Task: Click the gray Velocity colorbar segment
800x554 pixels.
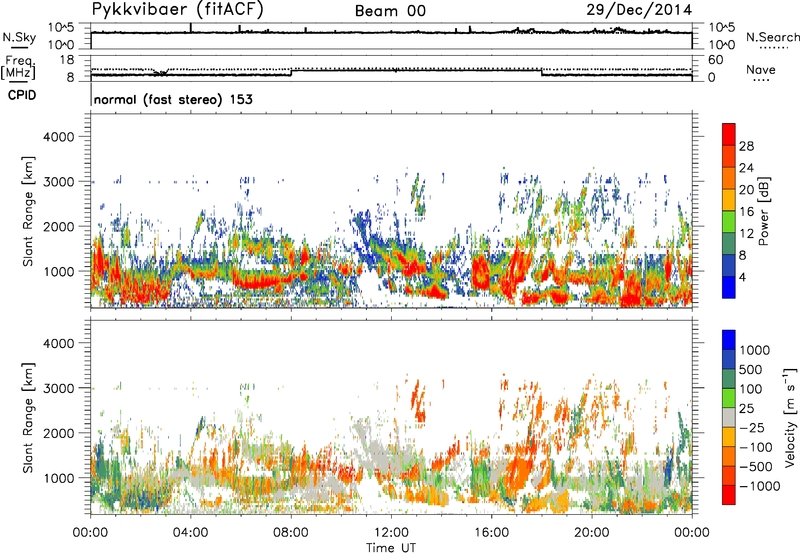Action: pos(729,417)
